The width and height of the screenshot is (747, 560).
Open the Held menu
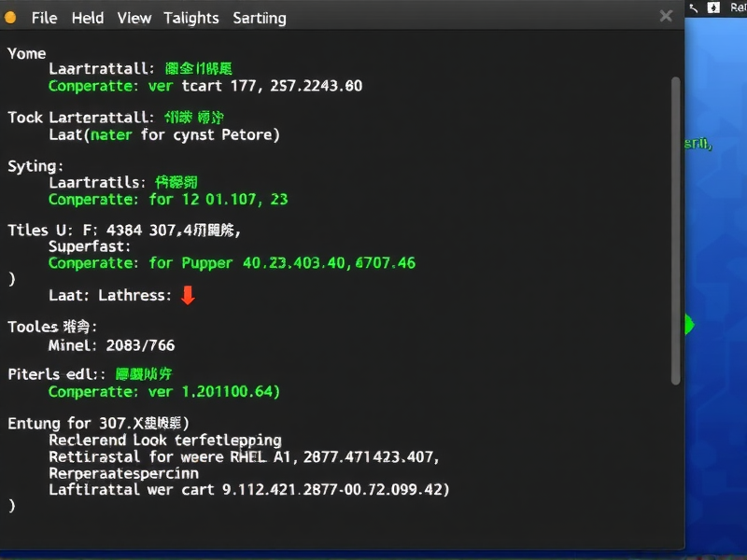88,17
